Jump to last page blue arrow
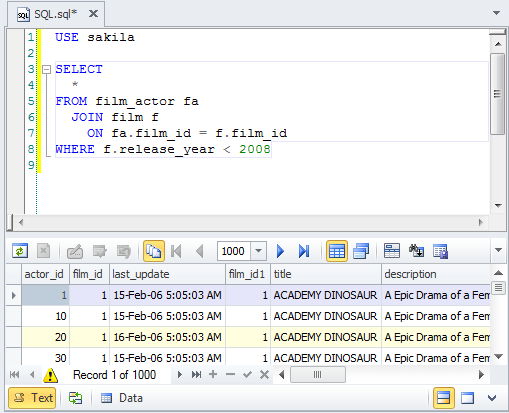The image size is (509, 413). coord(304,251)
